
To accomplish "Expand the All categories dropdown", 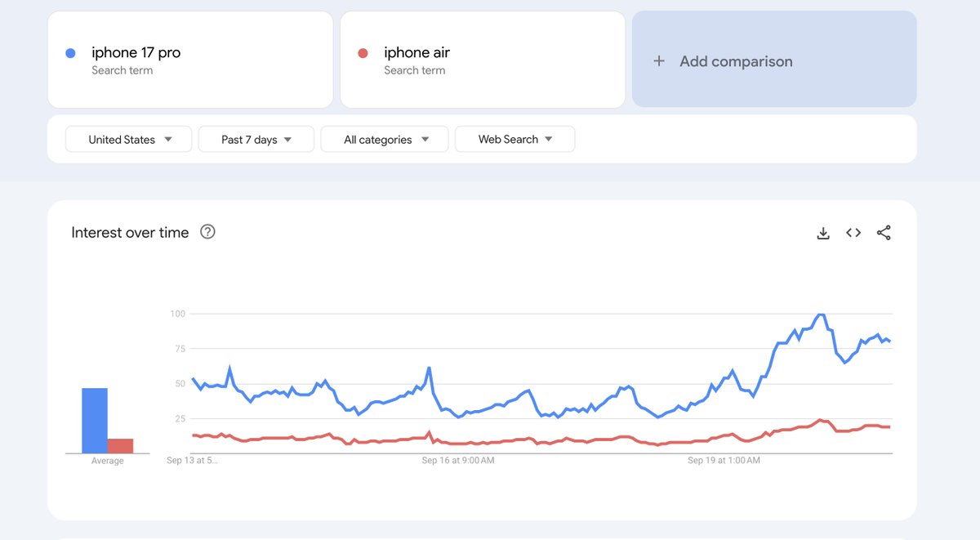I will tap(385, 140).
